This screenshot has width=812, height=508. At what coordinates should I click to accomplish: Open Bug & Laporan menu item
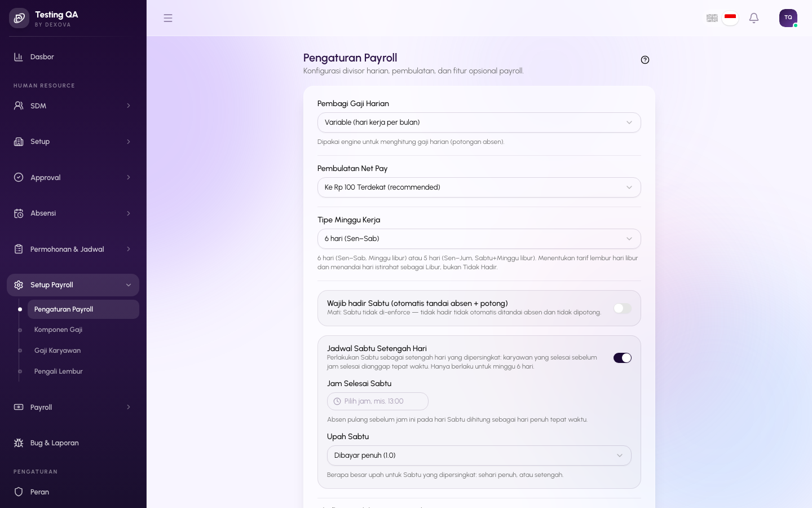coord(73,443)
